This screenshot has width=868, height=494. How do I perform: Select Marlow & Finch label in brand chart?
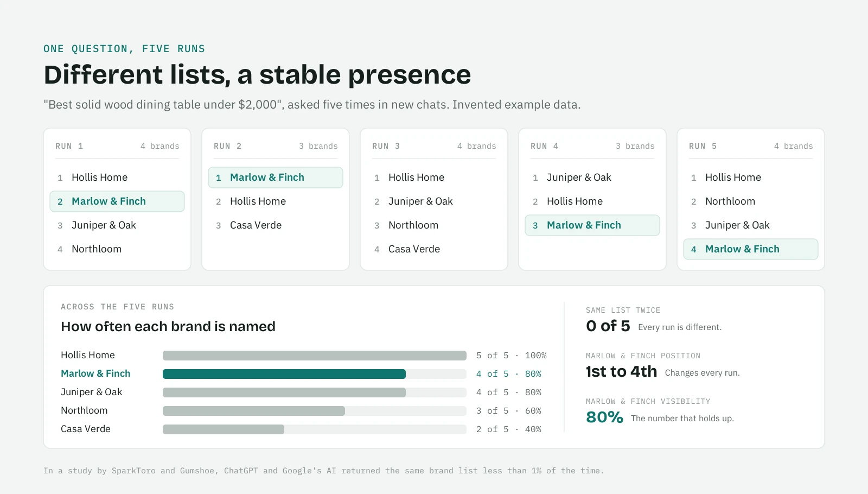pyautogui.click(x=95, y=373)
